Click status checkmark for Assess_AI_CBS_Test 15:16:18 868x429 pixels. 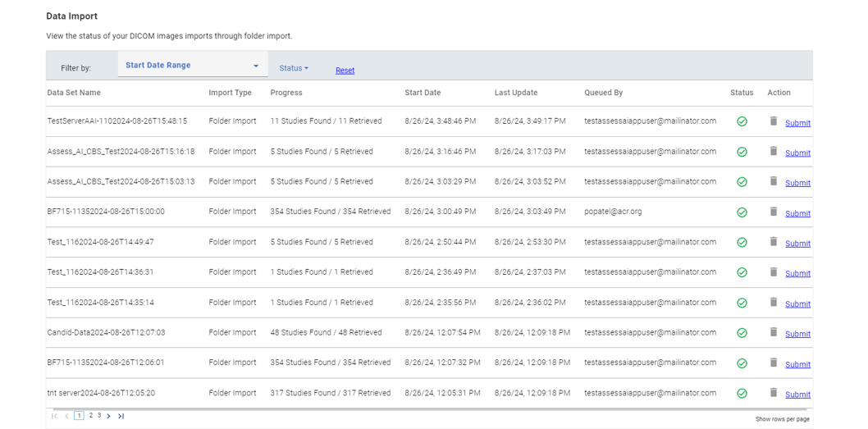coord(742,152)
